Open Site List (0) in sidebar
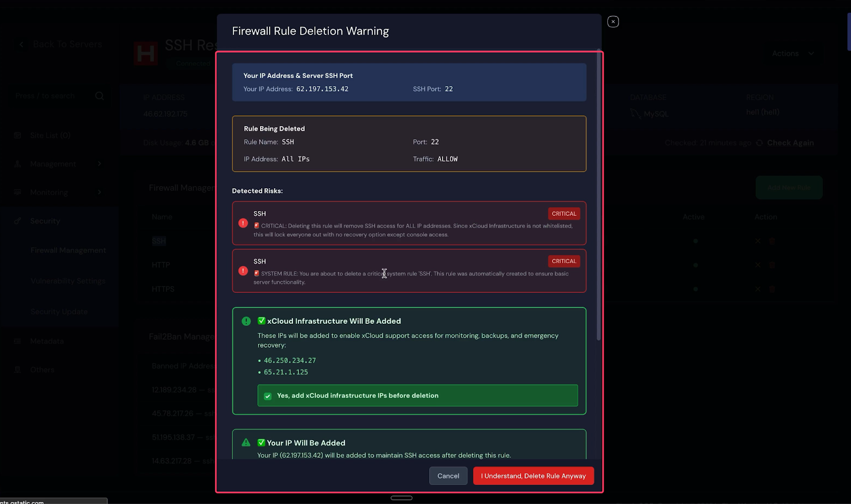The height and width of the screenshot is (504, 851). click(x=50, y=136)
